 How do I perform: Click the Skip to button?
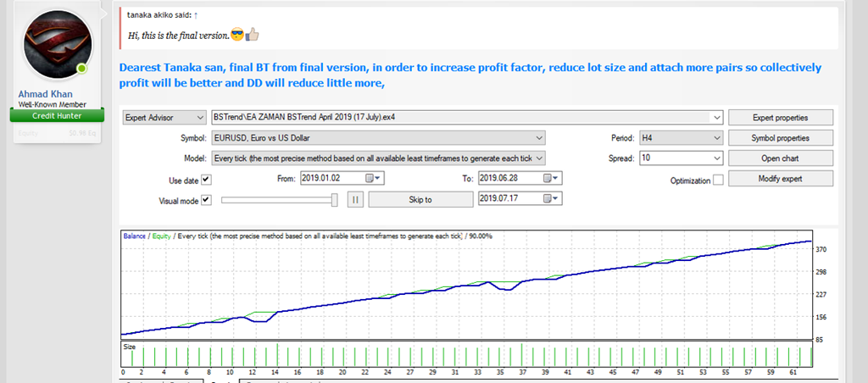[420, 200]
